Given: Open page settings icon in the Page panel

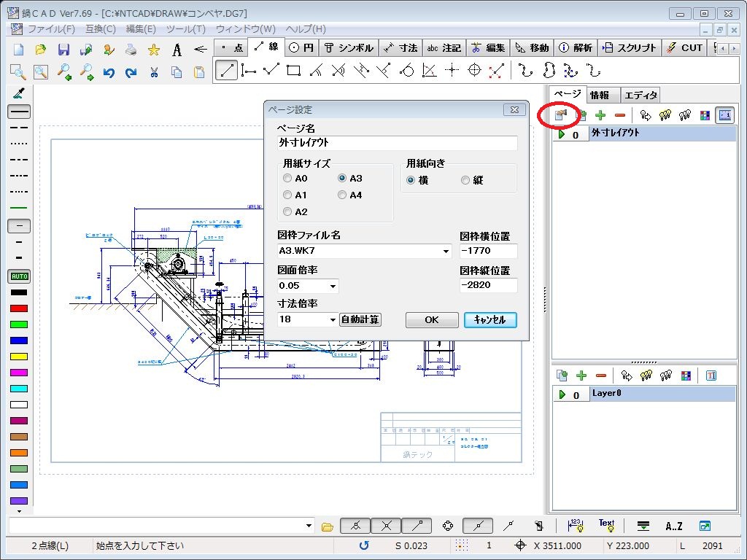Looking at the screenshot, I should (561, 114).
